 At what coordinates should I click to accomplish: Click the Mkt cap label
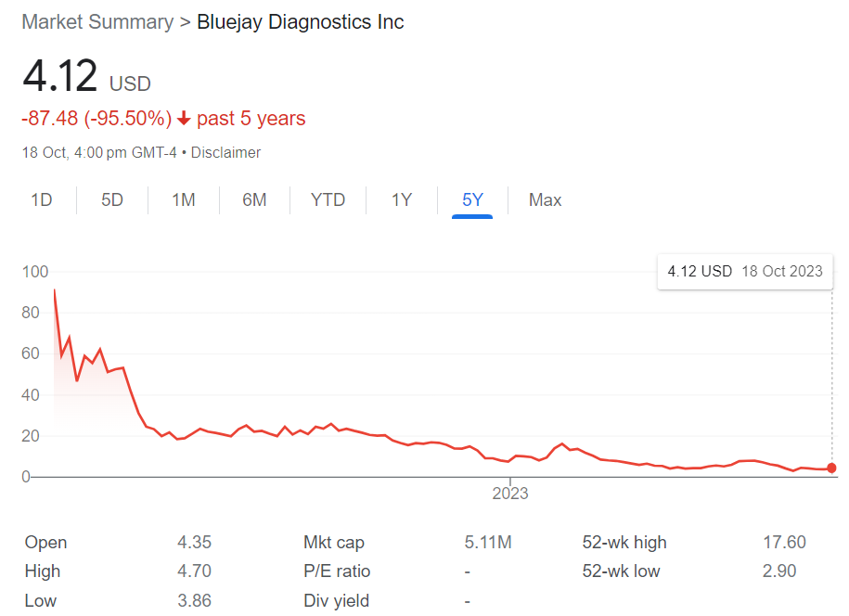334,543
